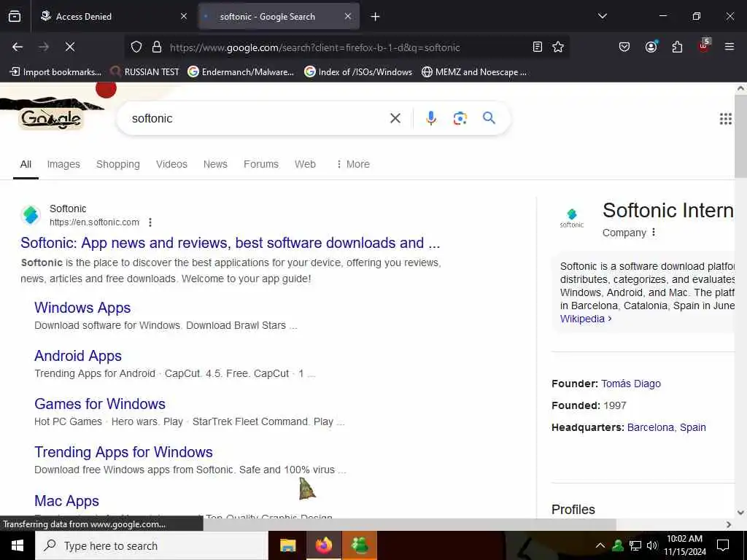Open Android Apps sitelink
Image resolution: width=747 pixels, height=560 pixels.
78,356
